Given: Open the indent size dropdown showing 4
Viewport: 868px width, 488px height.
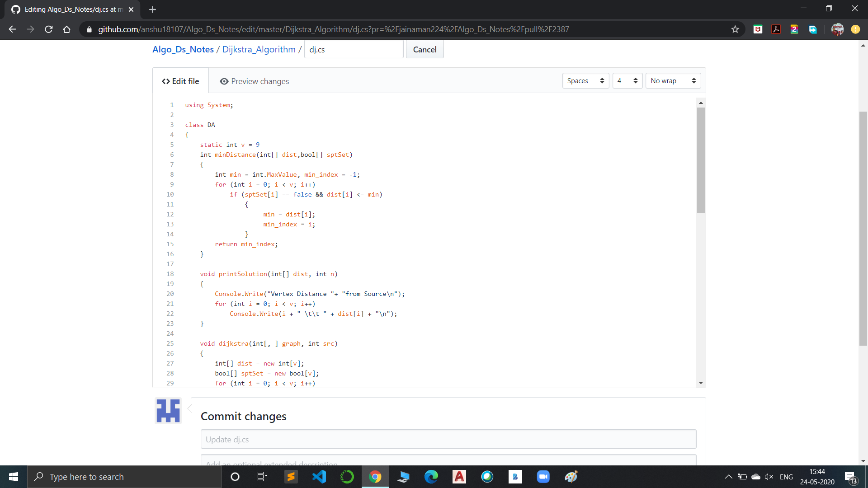Looking at the screenshot, I should [x=627, y=80].
